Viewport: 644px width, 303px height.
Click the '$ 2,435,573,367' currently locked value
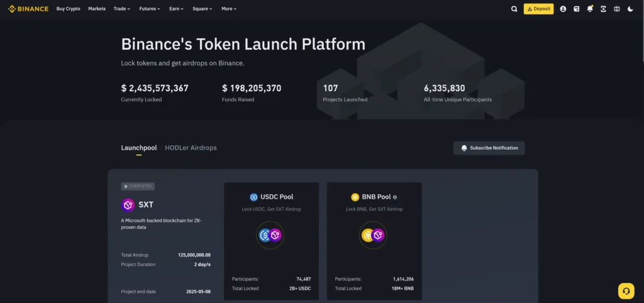tap(155, 88)
